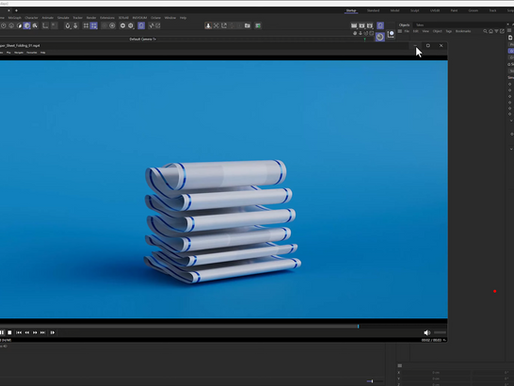
Task: Open the Object Manager Tags menu
Action: (x=449, y=31)
